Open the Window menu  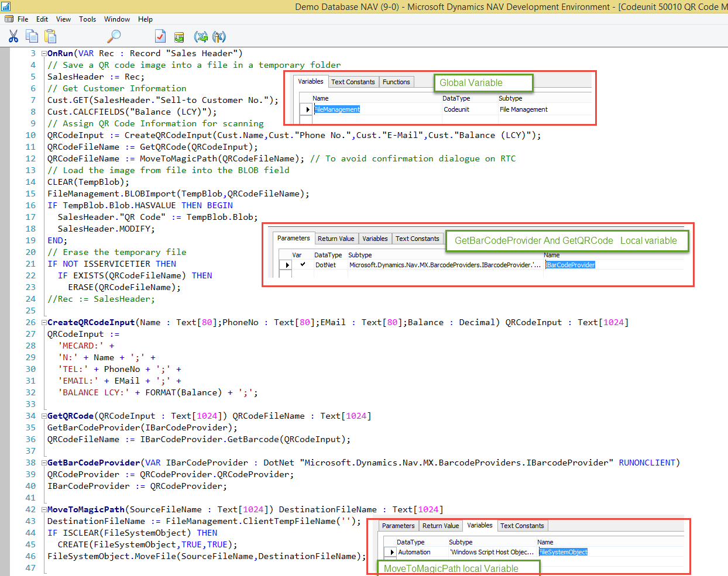click(116, 19)
